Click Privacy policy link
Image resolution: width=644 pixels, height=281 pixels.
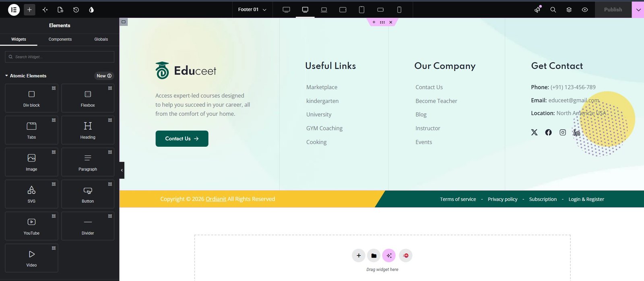click(x=503, y=199)
